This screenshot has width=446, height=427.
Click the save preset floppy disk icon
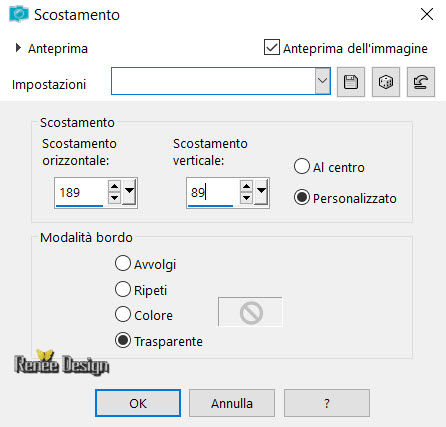click(351, 82)
